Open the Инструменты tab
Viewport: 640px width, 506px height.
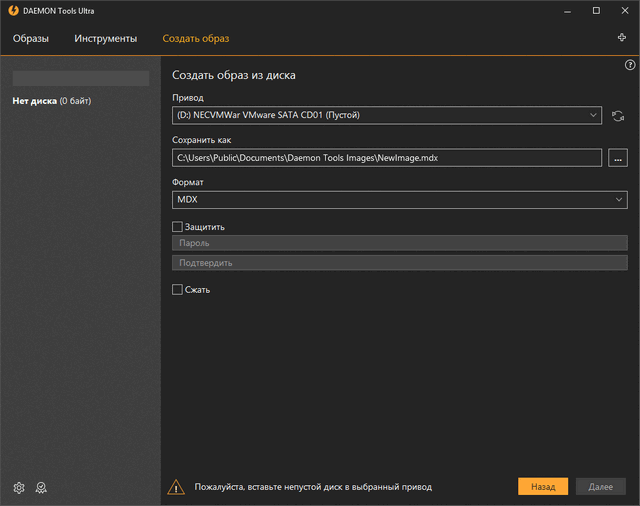pos(105,39)
